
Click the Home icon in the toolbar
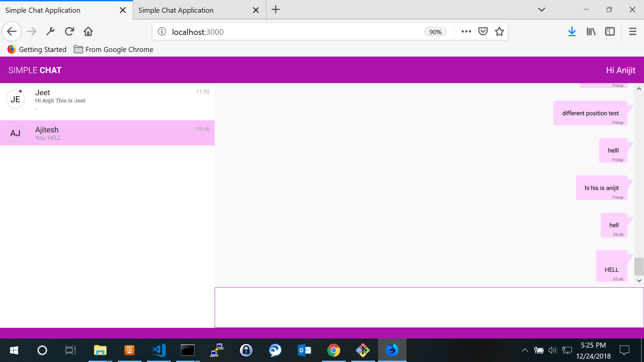tap(88, 32)
